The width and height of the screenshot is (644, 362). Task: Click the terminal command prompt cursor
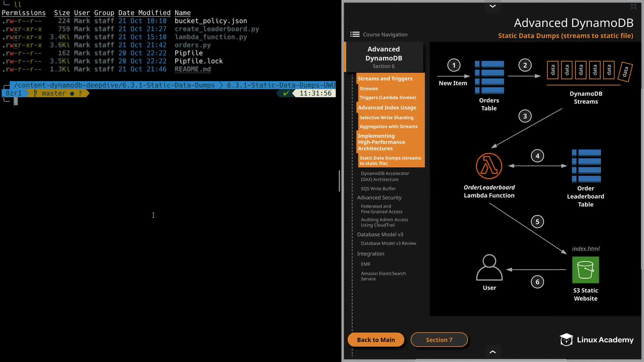click(16, 102)
